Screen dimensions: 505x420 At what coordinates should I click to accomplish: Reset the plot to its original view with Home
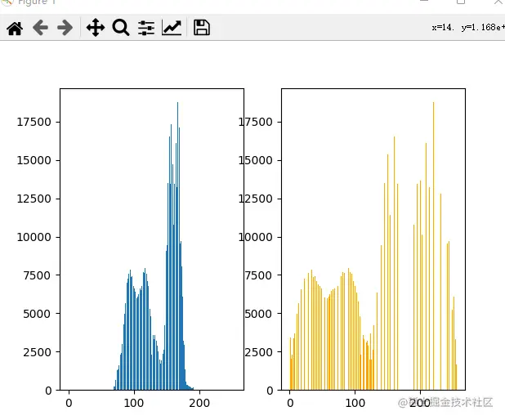(x=15, y=28)
